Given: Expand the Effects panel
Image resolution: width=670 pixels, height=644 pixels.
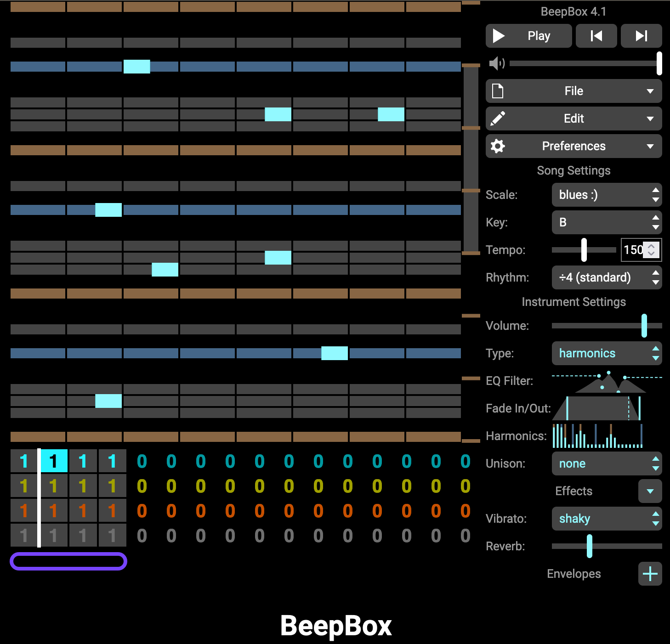Looking at the screenshot, I should click(x=649, y=491).
